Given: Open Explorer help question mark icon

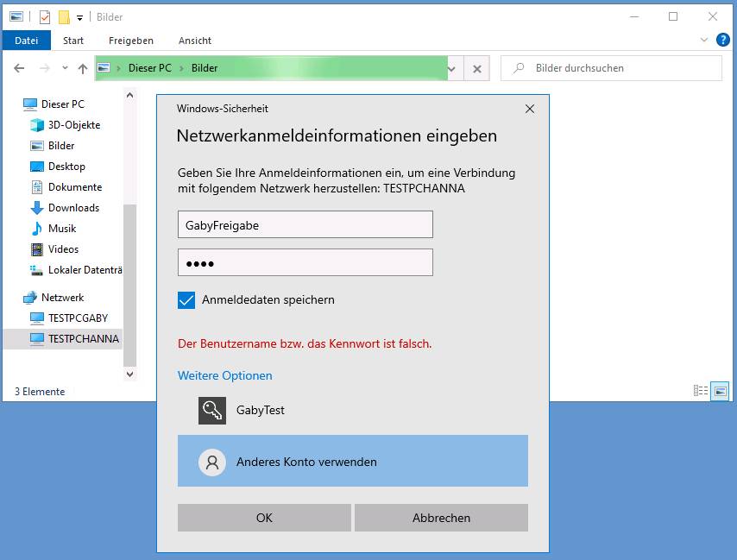Looking at the screenshot, I should pyautogui.click(x=722, y=40).
